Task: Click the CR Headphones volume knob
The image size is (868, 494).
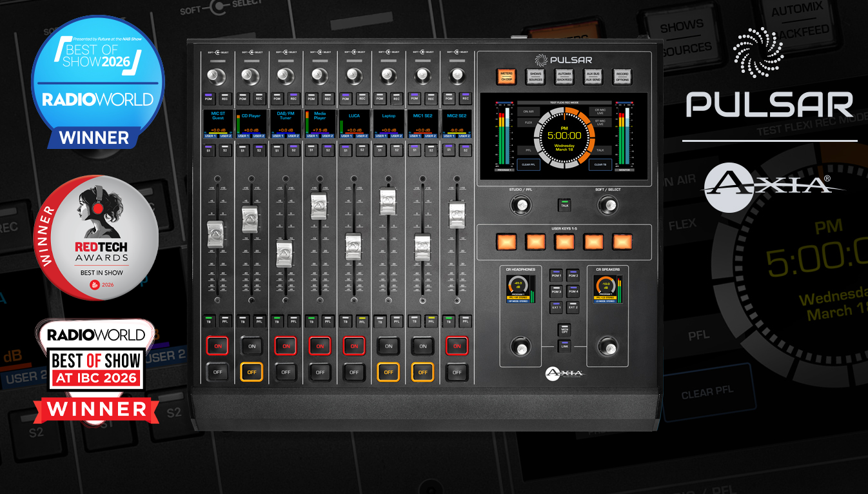Action: click(x=520, y=347)
